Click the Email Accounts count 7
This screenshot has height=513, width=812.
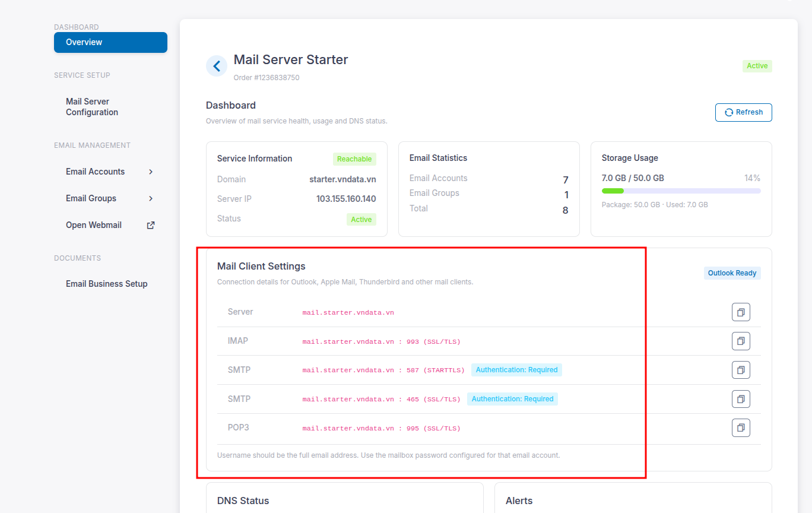(566, 180)
